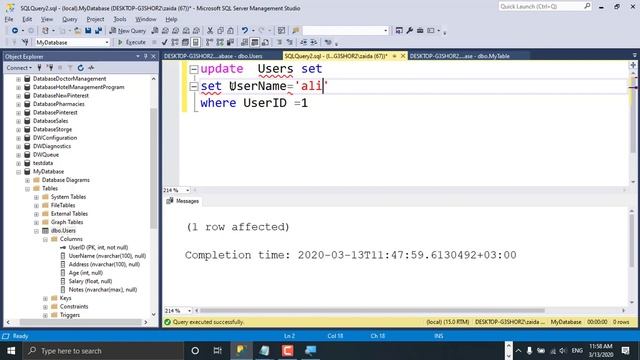Close the SQLQuery2.sql tab
The height and width of the screenshot is (360, 640).
(403, 56)
